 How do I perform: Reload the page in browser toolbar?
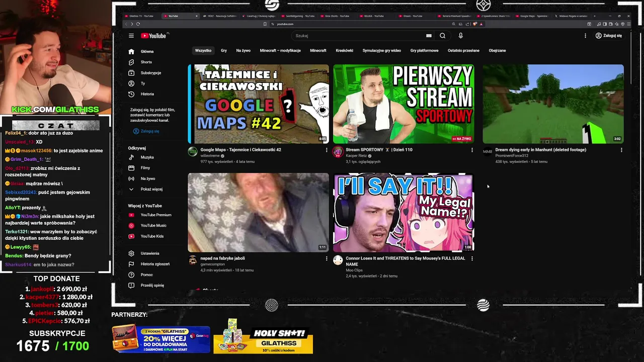[x=138, y=24]
